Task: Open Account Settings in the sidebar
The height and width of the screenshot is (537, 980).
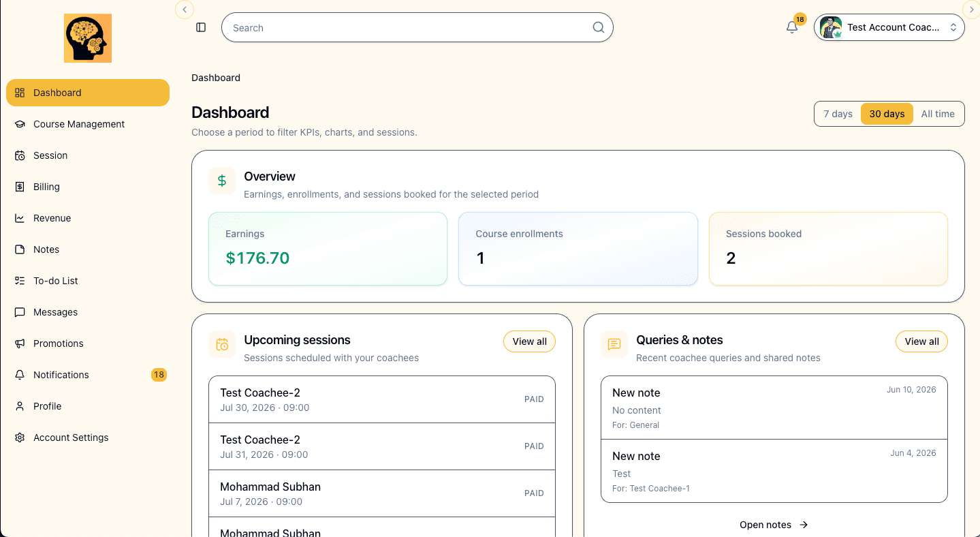Action: pyautogui.click(x=88, y=438)
